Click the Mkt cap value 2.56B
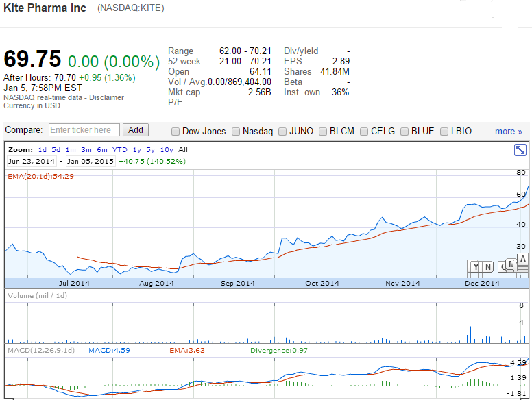532x400 pixels. click(260, 92)
